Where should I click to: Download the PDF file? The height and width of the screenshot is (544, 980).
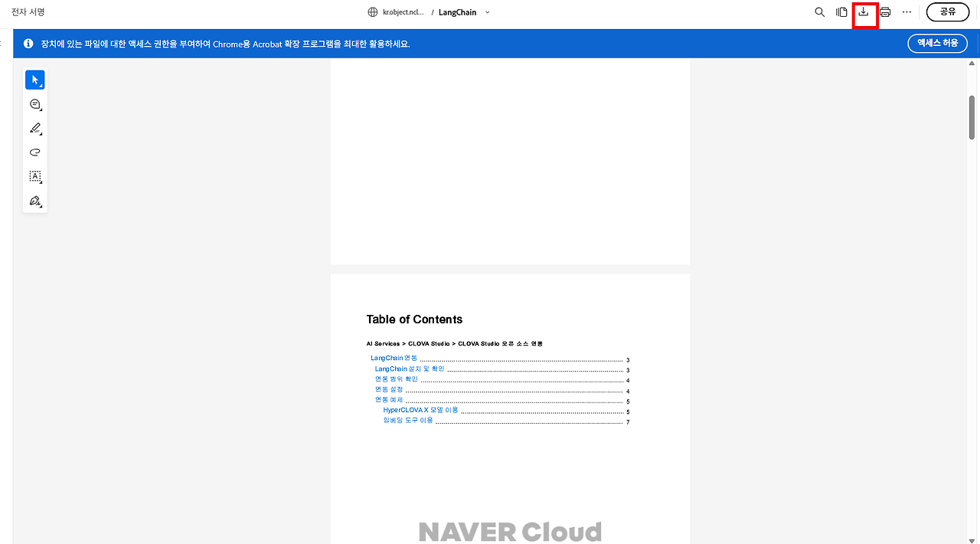tap(864, 12)
